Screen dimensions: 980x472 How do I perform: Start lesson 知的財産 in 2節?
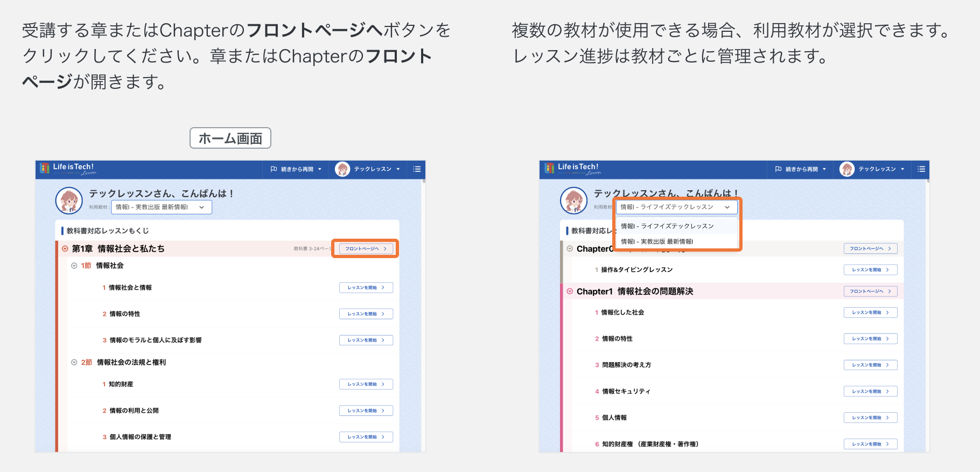pos(366,385)
